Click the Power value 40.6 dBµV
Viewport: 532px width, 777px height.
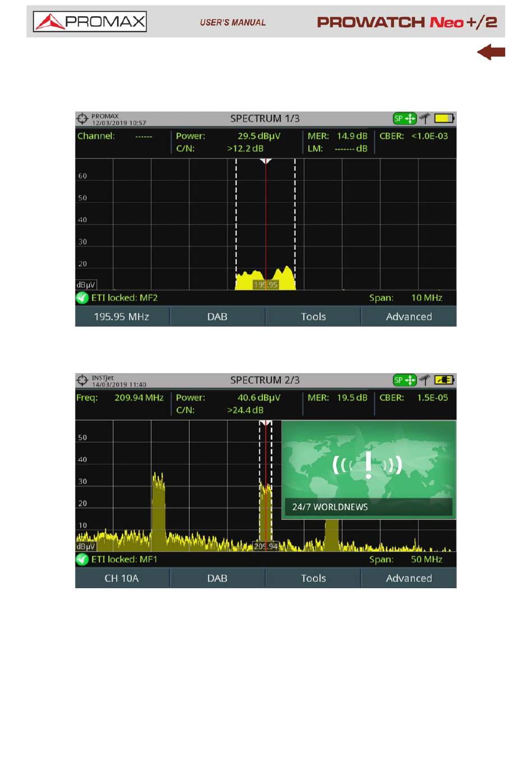[259, 398]
